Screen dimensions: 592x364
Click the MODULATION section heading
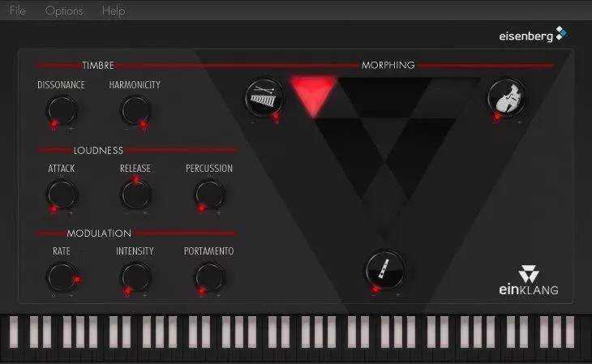click(99, 233)
